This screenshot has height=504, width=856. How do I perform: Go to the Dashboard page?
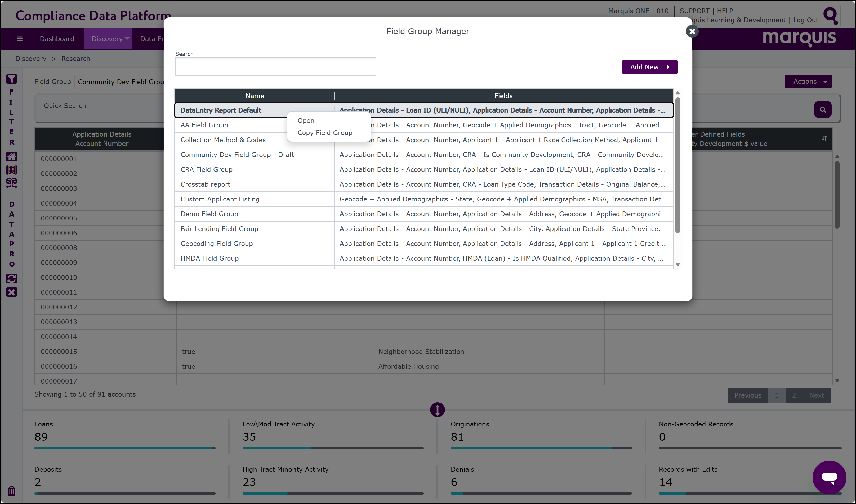57,39
